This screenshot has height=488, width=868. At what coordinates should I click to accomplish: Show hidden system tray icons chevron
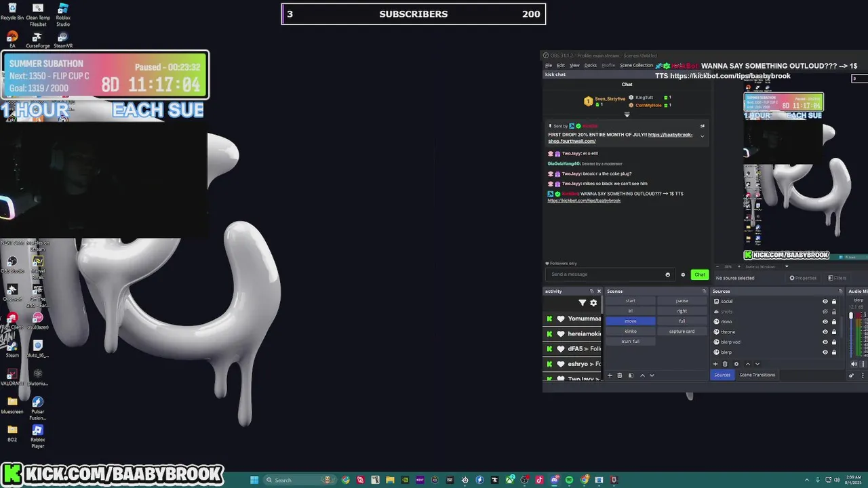click(806, 480)
